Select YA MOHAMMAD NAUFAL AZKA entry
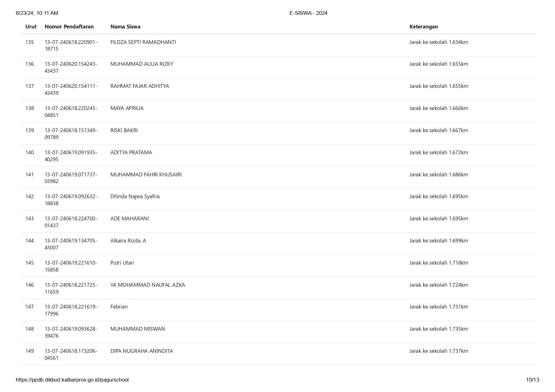The height and width of the screenshot is (392, 555). click(x=147, y=285)
